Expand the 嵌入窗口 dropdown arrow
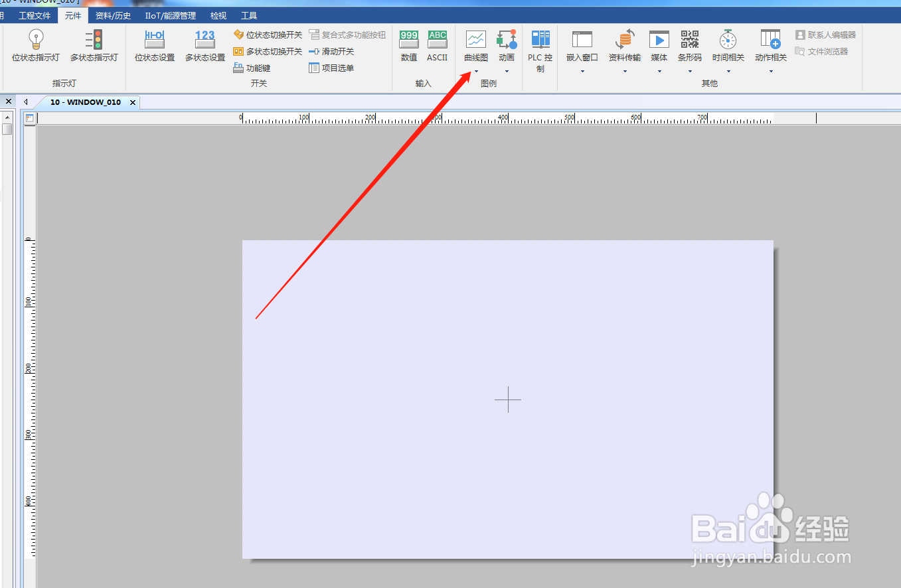Viewport: 901px width, 588px height. [582, 72]
